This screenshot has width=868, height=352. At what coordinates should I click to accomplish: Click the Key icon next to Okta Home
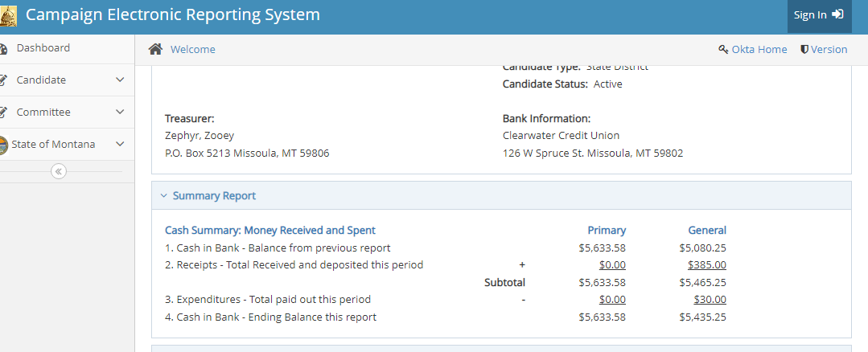pyautogui.click(x=723, y=49)
